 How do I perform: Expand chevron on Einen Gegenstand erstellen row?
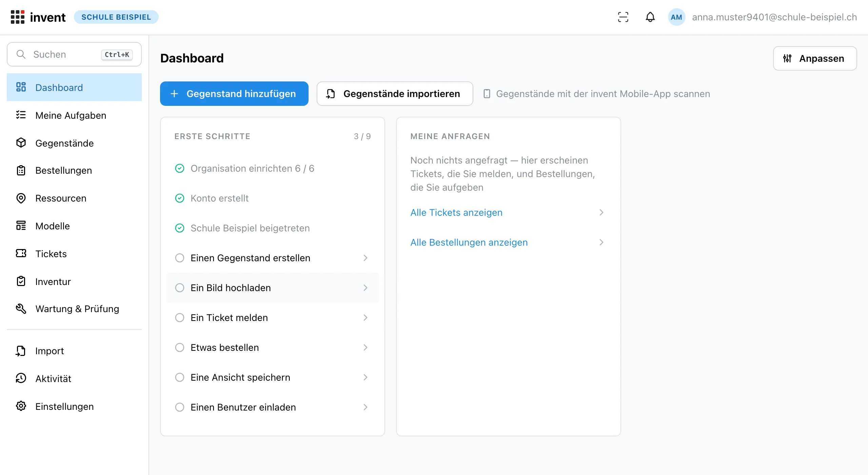coord(365,258)
